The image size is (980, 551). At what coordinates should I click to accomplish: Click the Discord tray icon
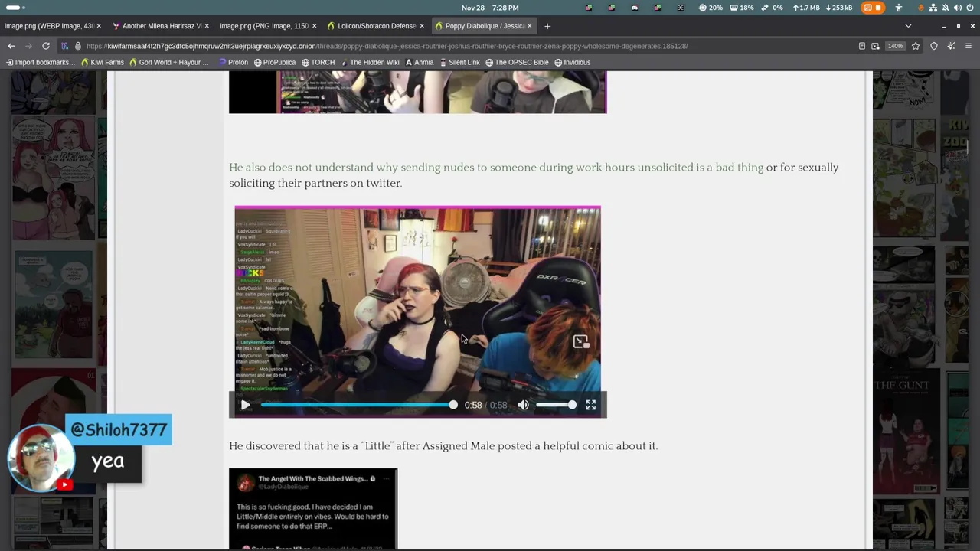pos(635,8)
